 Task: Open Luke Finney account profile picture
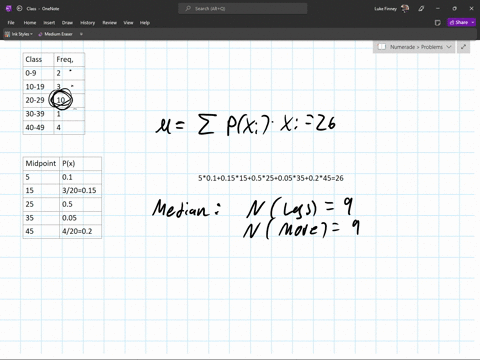405,9
